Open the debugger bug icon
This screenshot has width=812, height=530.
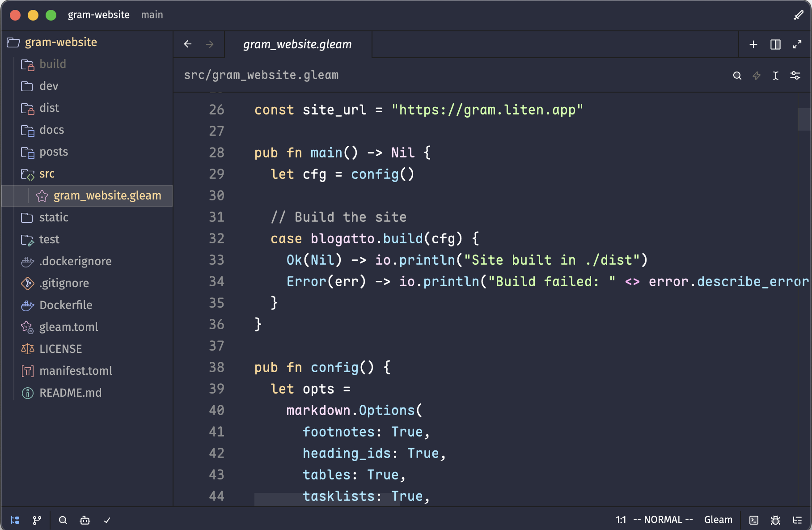click(775, 520)
